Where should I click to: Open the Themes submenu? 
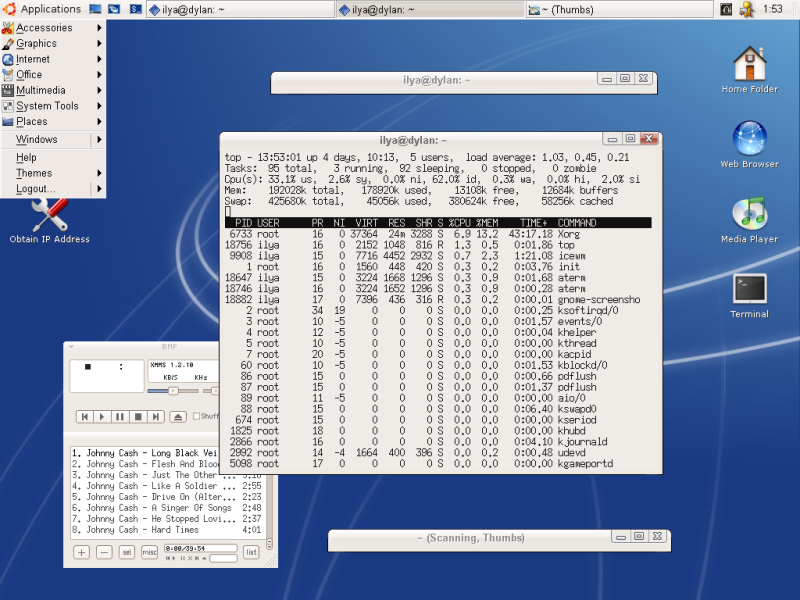[53, 173]
